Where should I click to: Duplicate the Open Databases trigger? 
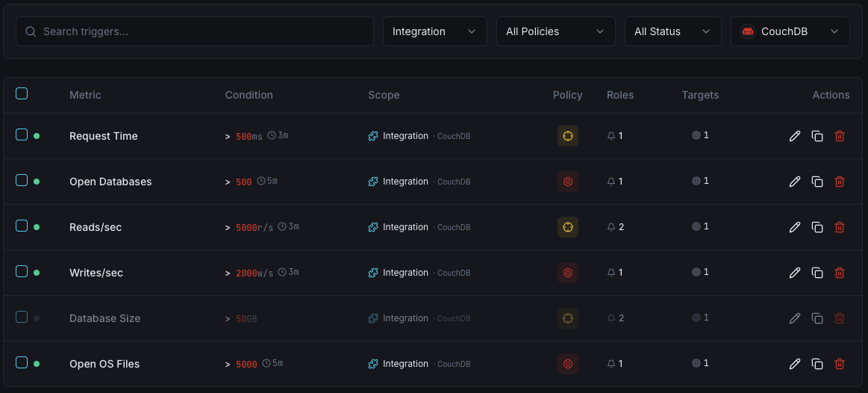(817, 182)
